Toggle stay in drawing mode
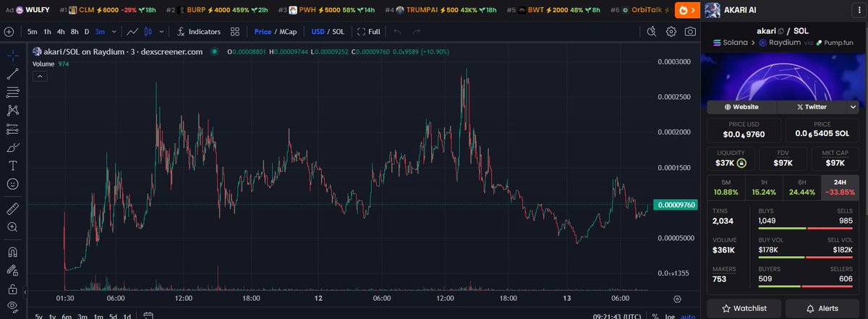The height and width of the screenshot is (319, 868). click(x=12, y=271)
